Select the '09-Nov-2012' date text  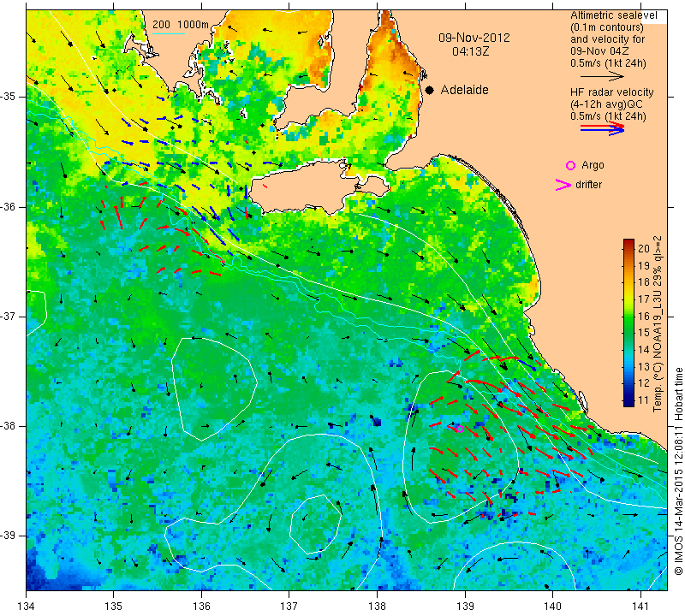click(474, 38)
